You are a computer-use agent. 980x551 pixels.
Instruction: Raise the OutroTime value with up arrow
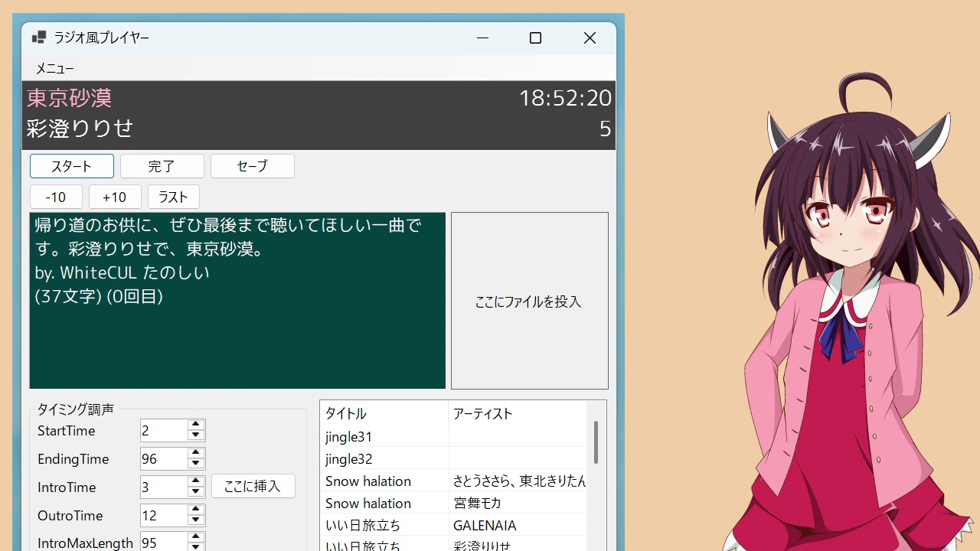tap(196, 510)
